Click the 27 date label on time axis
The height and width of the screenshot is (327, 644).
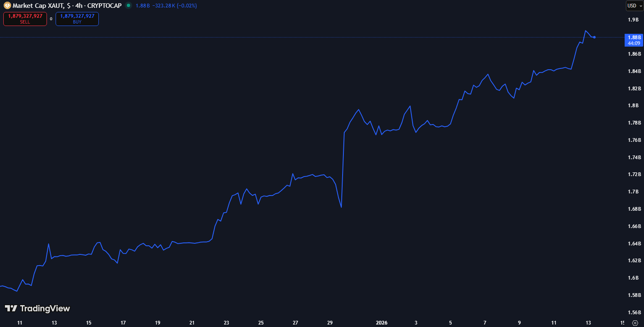(295, 323)
